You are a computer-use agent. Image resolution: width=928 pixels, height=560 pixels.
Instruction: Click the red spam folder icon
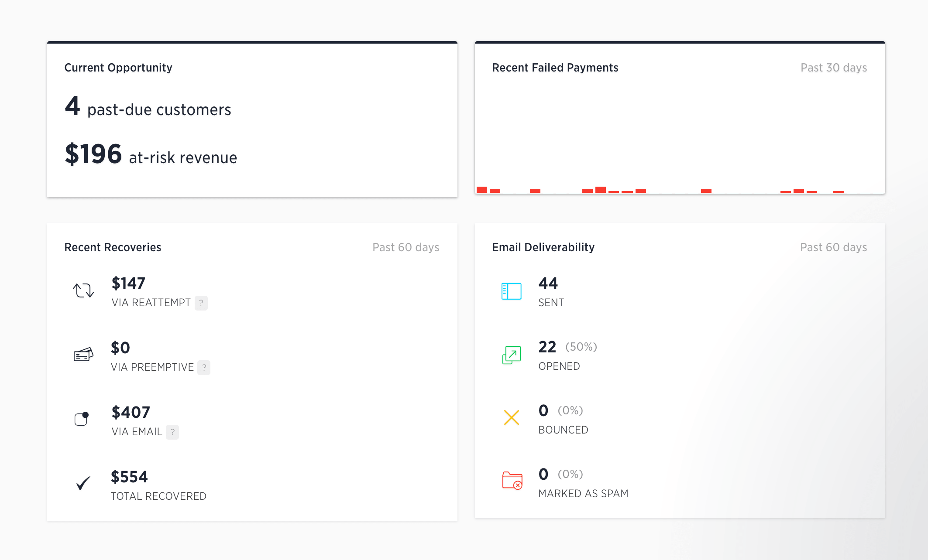coord(512,481)
